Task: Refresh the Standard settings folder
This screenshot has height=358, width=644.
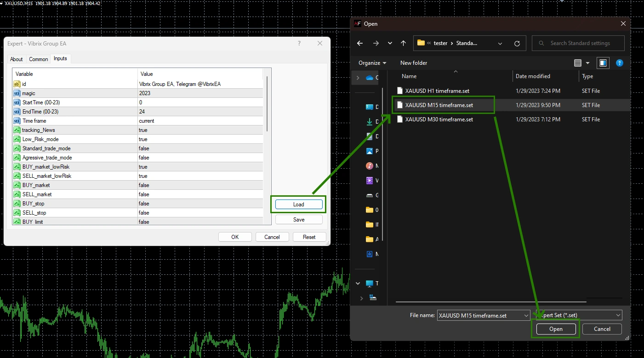Action: (517, 43)
